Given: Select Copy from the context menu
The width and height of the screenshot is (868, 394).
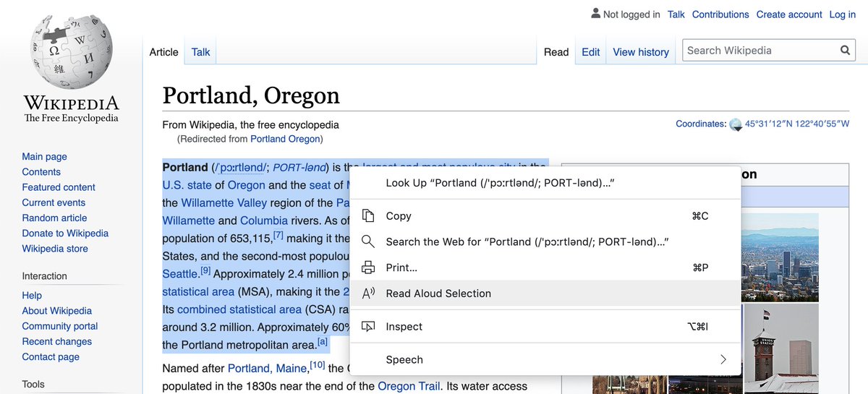Looking at the screenshot, I should coord(545,215).
